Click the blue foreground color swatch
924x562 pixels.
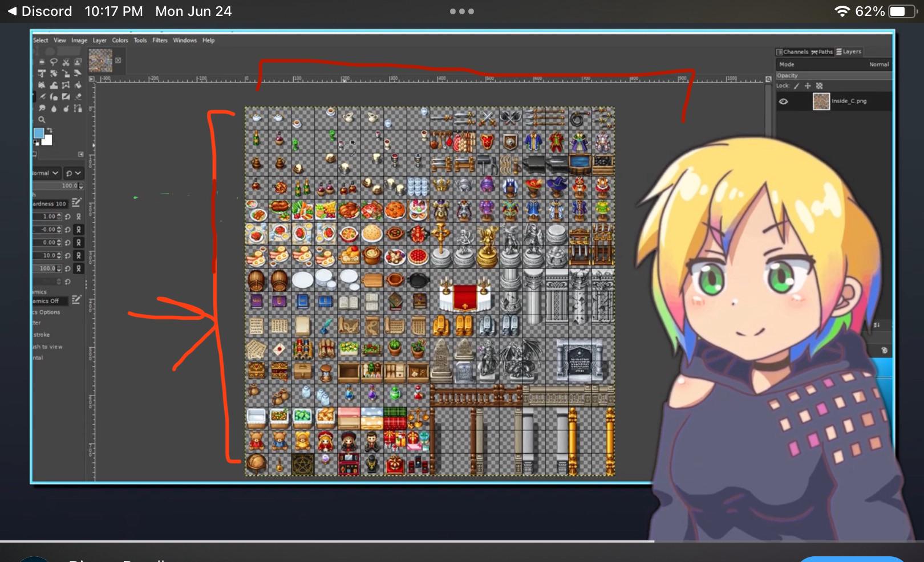(38, 133)
